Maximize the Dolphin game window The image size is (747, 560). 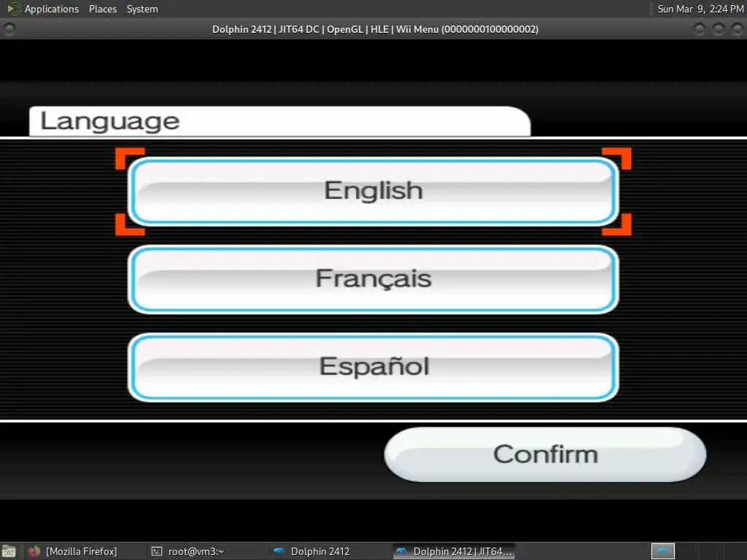tap(719, 29)
